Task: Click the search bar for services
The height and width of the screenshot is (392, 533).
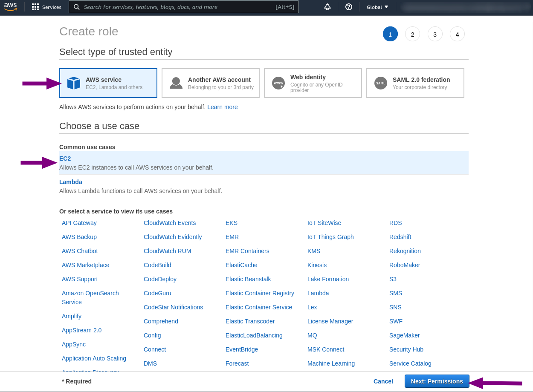Action: (183, 7)
